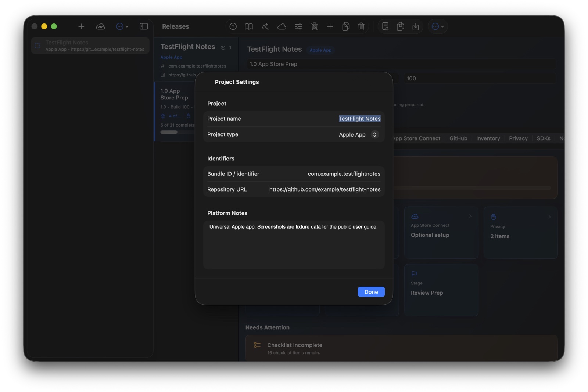Open the rightmost toolbar ellipsis menu

click(x=438, y=26)
